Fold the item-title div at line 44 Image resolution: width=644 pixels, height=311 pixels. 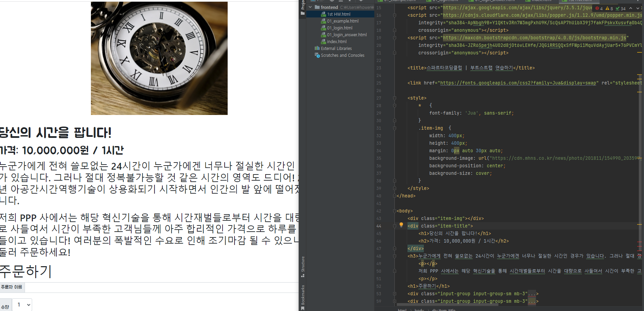pos(394,226)
